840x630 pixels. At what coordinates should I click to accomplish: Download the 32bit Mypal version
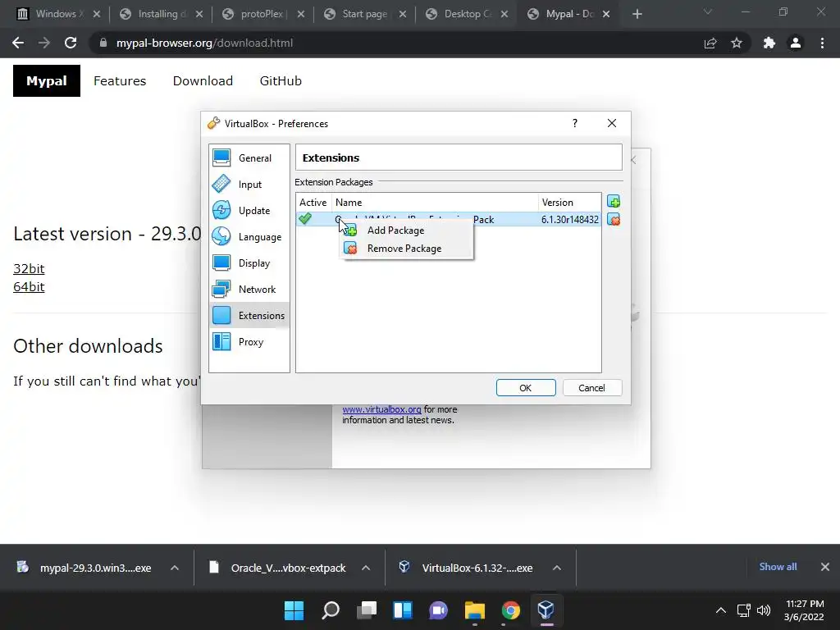click(29, 268)
